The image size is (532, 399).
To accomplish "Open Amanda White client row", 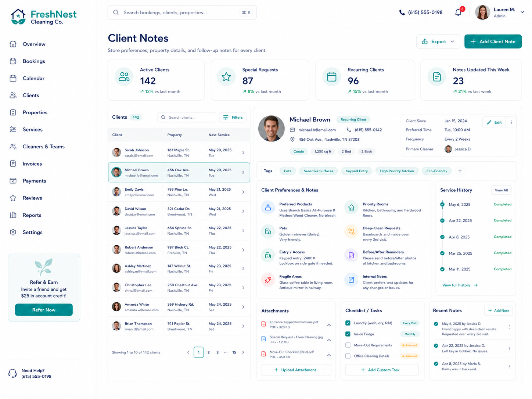I will click(x=179, y=307).
